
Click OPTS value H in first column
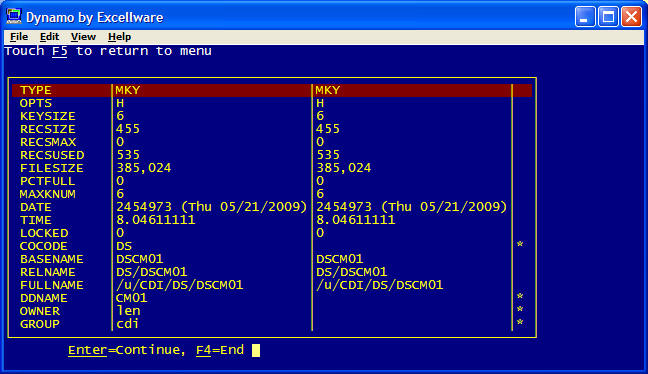120,103
